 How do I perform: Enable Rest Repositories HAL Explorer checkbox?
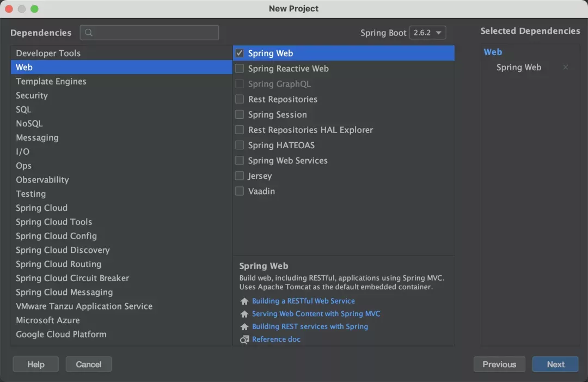[x=239, y=130]
